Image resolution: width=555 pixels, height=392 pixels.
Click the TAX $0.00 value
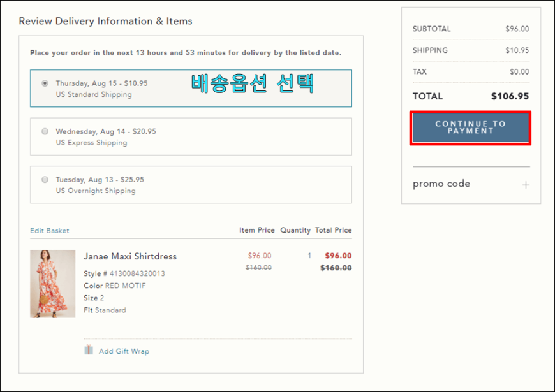click(x=519, y=72)
